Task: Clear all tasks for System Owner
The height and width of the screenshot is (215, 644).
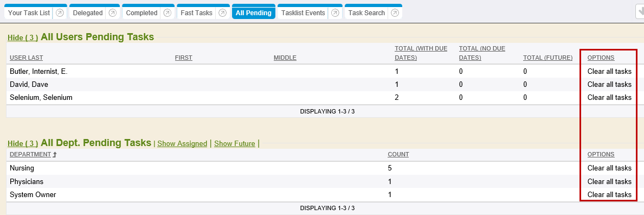Action: [x=609, y=194]
